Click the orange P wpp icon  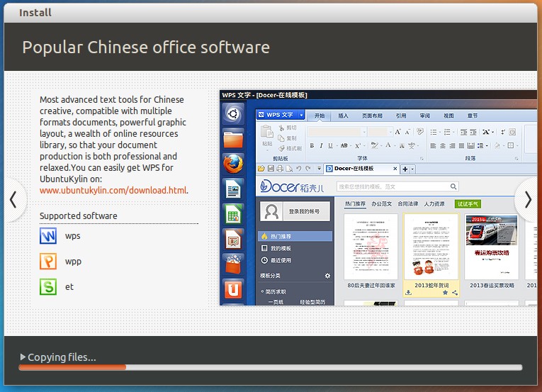click(x=48, y=262)
